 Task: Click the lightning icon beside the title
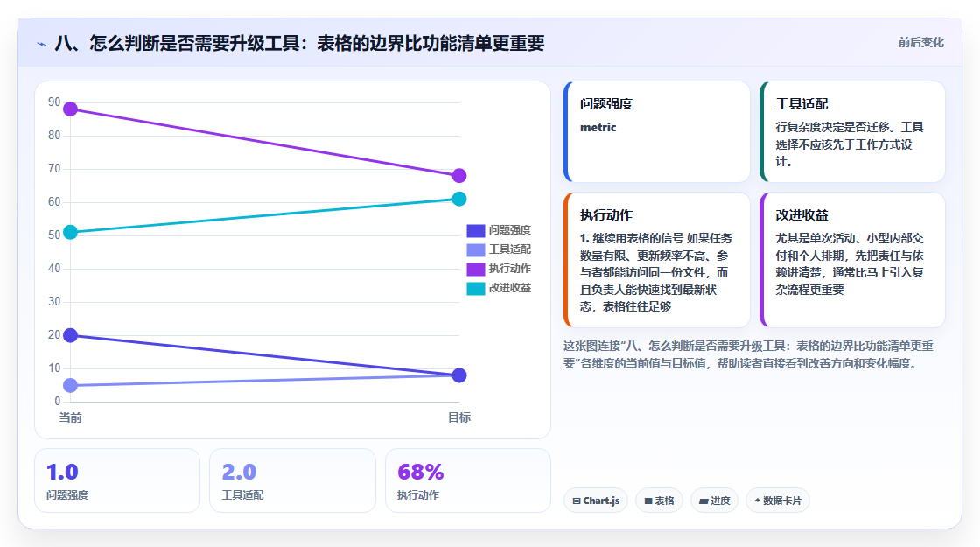[x=42, y=44]
